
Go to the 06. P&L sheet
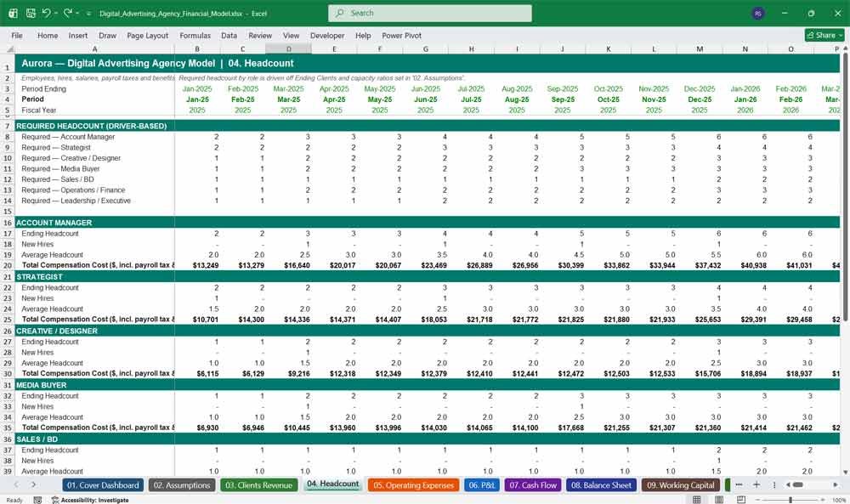tap(481, 485)
